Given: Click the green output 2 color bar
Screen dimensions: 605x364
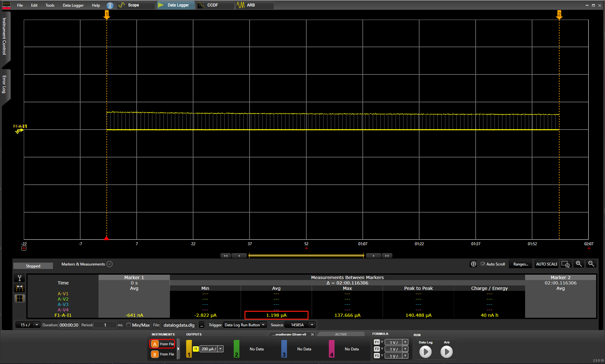Looking at the screenshot, I should click(x=237, y=349).
